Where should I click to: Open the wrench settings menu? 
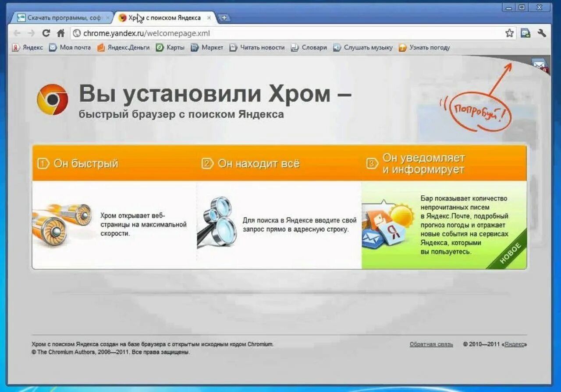click(542, 33)
